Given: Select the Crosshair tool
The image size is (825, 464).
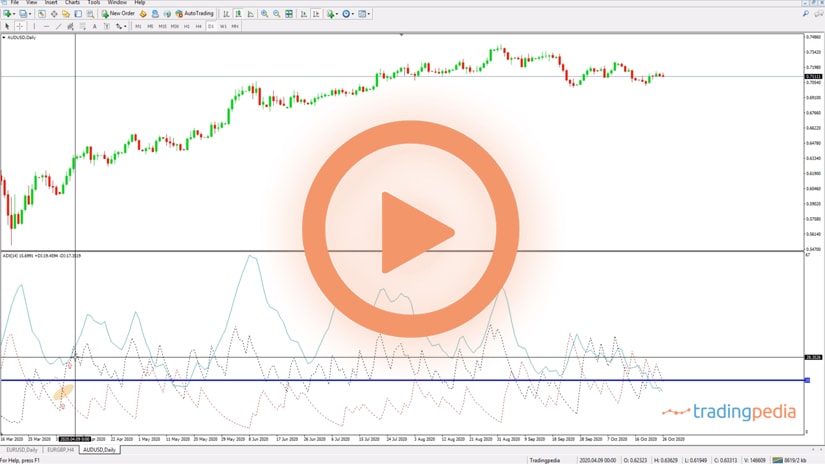Looking at the screenshot, I should (x=19, y=26).
